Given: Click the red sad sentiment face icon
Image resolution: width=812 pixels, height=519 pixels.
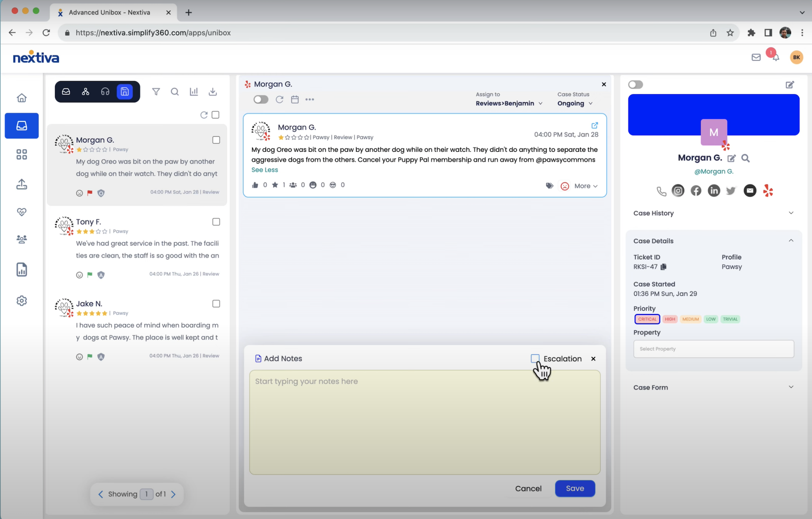Looking at the screenshot, I should (x=565, y=186).
